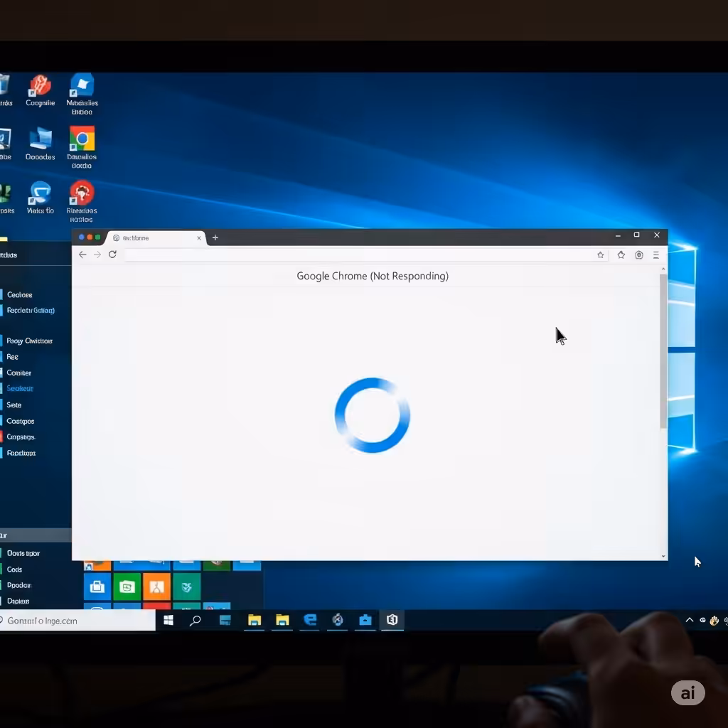Select 'Cods' in the Start menu list

(14, 569)
